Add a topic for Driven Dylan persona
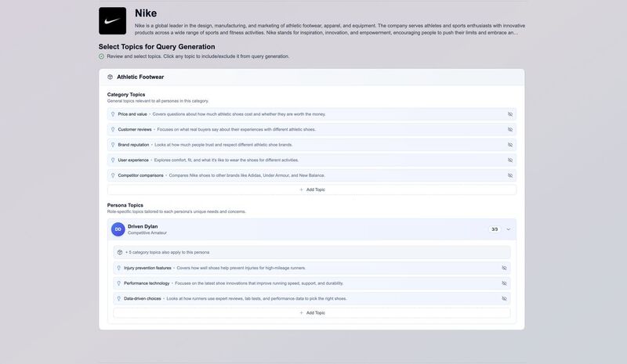 pyautogui.click(x=312, y=313)
